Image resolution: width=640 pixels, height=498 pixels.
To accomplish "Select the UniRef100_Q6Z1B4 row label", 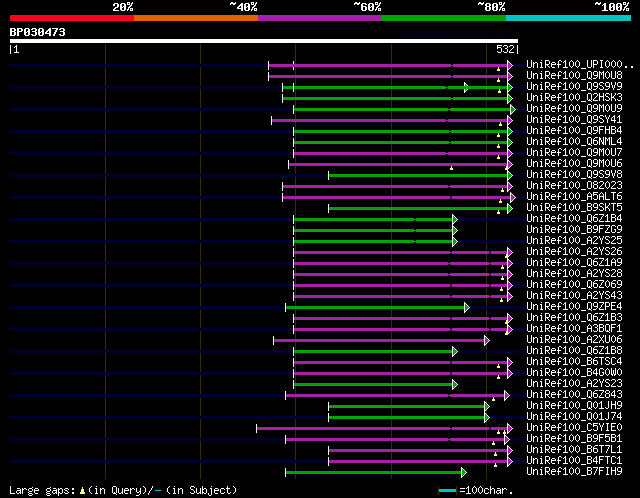I will click(x=574, y=219).
